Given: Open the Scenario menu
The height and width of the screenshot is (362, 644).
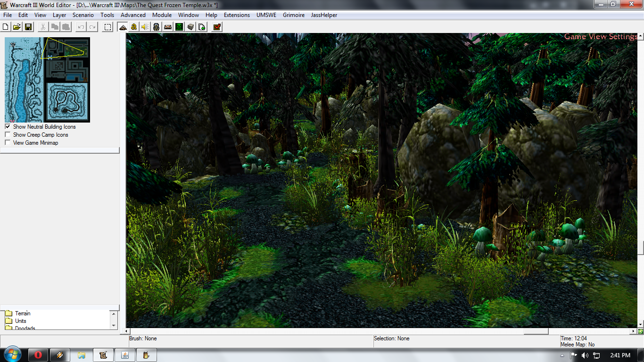Looking at the screenshot, I should pyautogui.click(x=83, y=15).
